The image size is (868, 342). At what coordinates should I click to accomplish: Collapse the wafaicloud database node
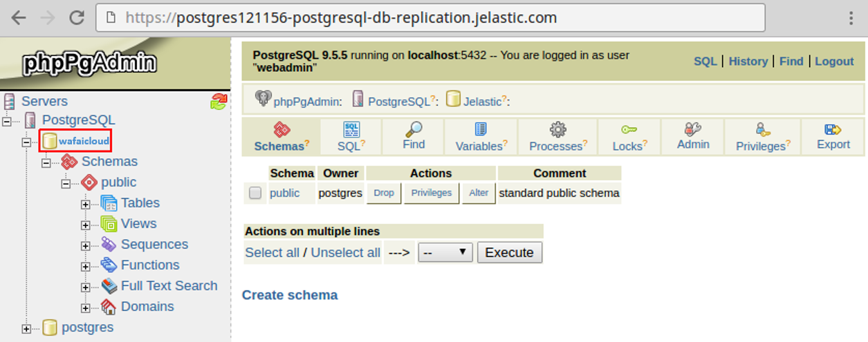tap(26, 142)
